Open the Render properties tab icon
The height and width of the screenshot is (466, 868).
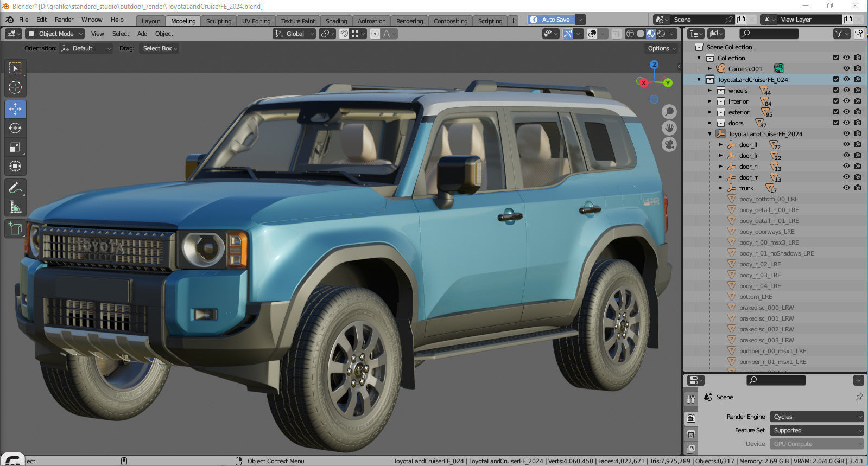[x=691, y=418]
